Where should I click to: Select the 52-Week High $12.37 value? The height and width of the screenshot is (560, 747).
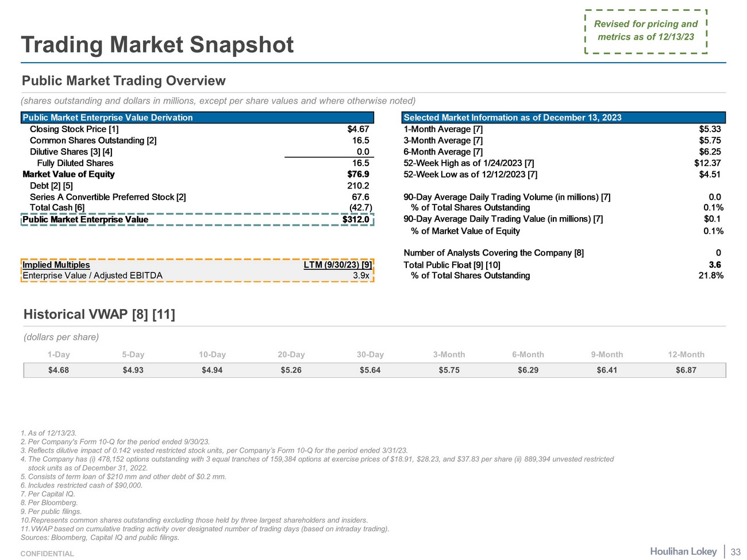pyautogui.click(x=707, y=163)
